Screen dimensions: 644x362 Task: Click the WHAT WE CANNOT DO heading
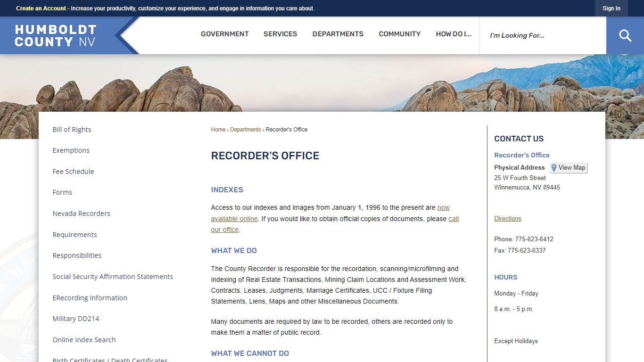pyautogui.click(x=250, y=354)
